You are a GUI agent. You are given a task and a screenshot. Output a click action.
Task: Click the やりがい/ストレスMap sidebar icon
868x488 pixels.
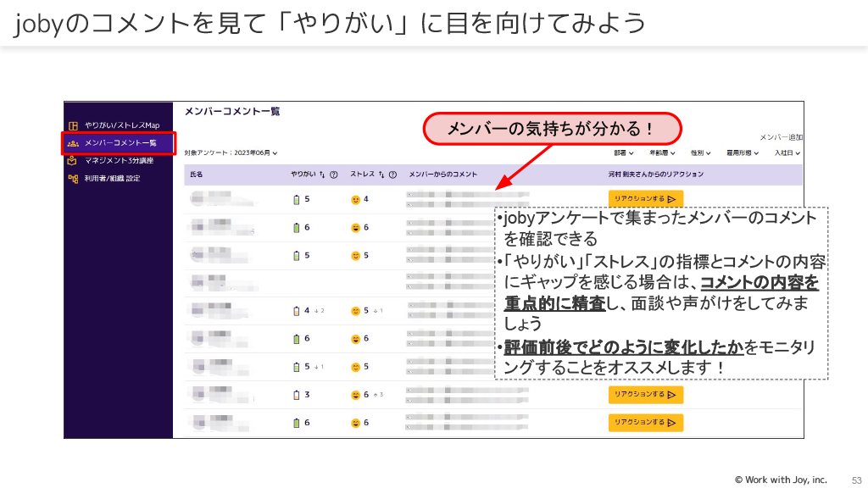pos(74,125)
